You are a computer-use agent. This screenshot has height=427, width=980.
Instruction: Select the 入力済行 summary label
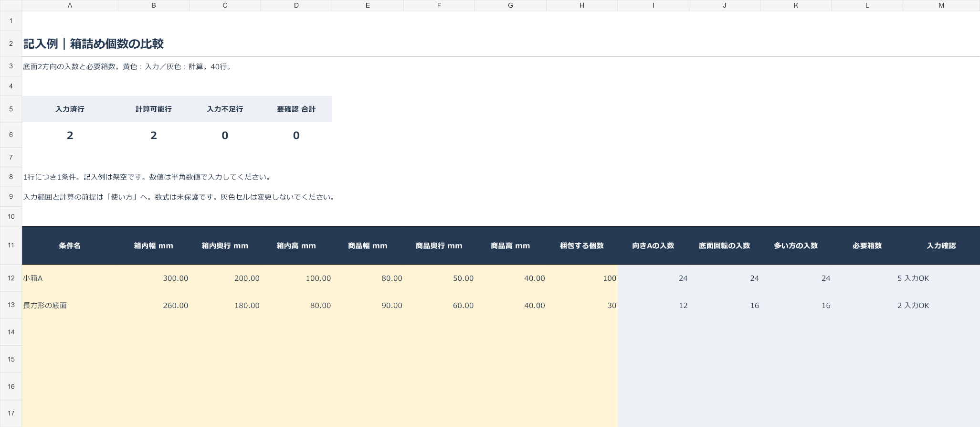tap(70, 109)
